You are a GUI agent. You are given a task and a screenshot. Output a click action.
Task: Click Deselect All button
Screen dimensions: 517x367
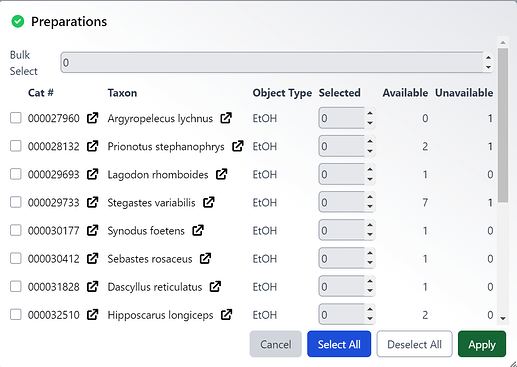point(414,344)
